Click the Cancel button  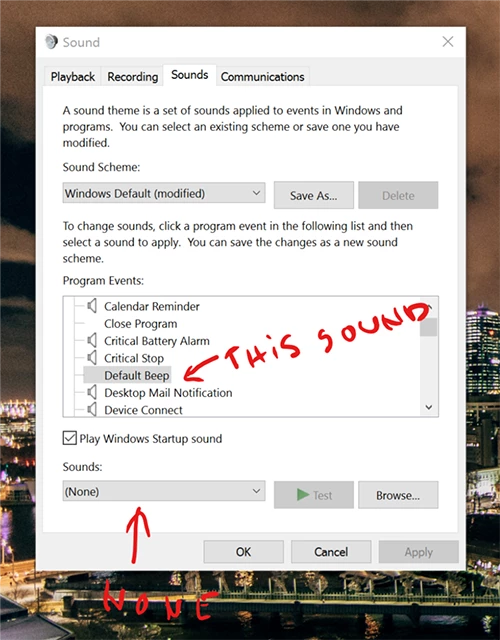(331, 552)
